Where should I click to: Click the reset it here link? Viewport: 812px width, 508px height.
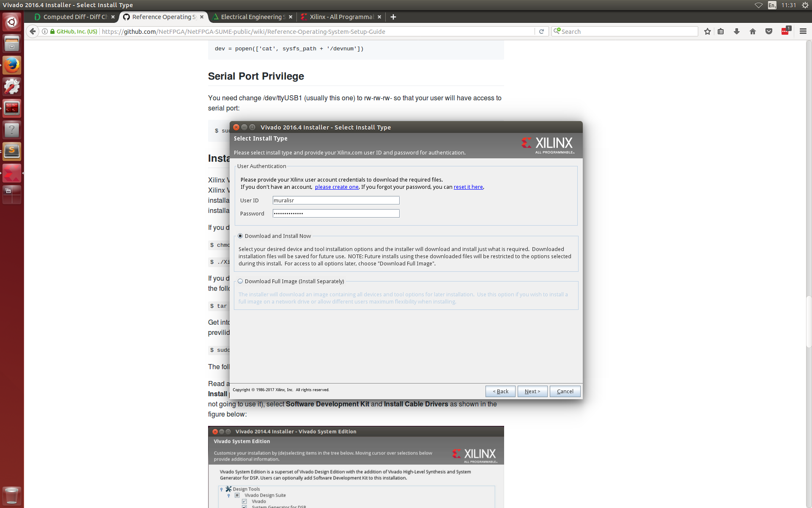pos(468,187)
